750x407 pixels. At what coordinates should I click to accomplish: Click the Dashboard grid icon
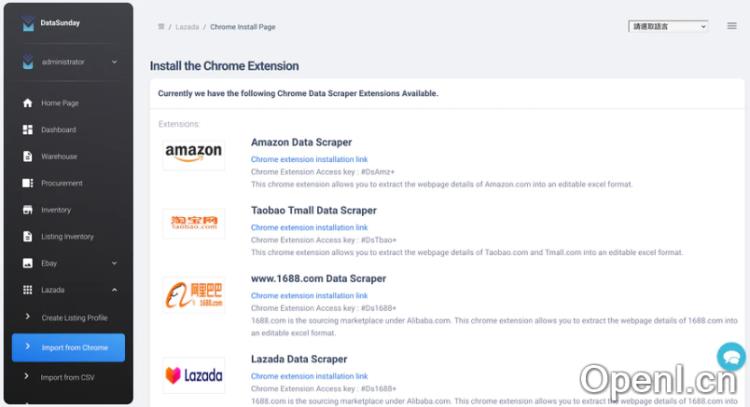click(x=28, y=130)
